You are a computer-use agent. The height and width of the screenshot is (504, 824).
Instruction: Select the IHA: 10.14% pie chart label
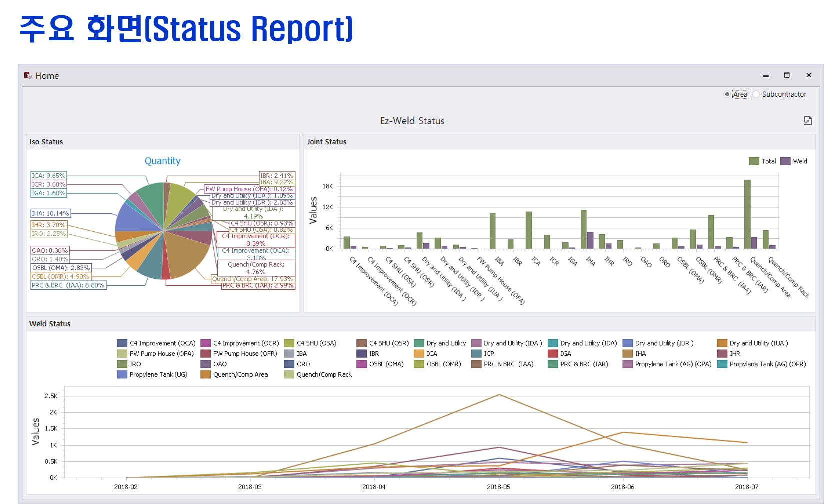click(50, 213)
